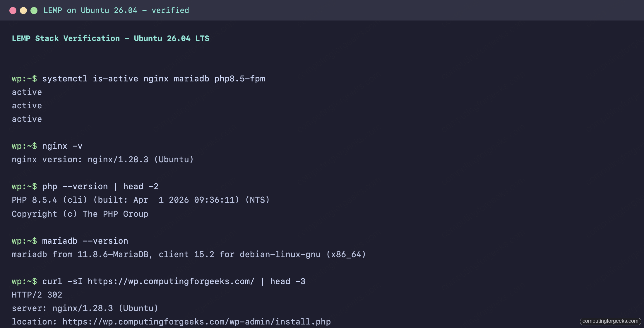
Task: Click the HTTP/2 302 response line
Action: 37,295
